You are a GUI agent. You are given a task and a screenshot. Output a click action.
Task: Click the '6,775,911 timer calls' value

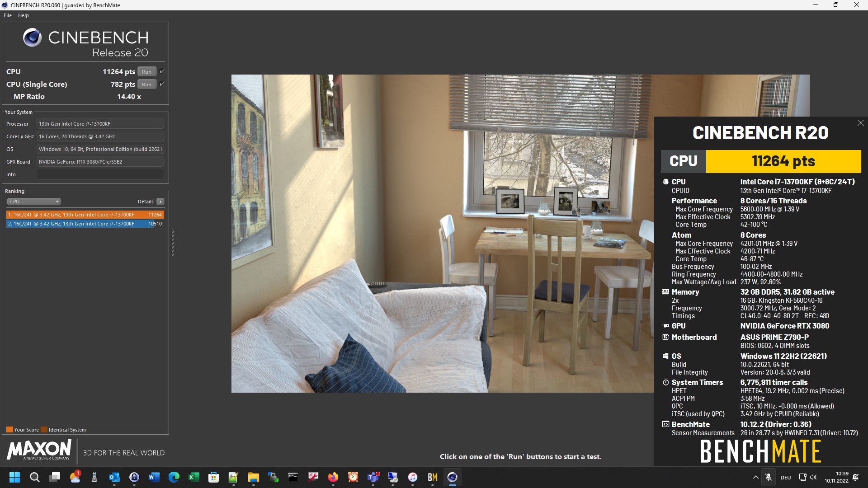click(x=774, y=382)
